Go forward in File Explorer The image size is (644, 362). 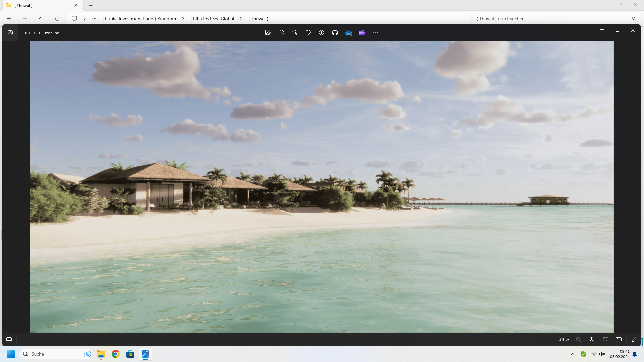pos(25,19)
